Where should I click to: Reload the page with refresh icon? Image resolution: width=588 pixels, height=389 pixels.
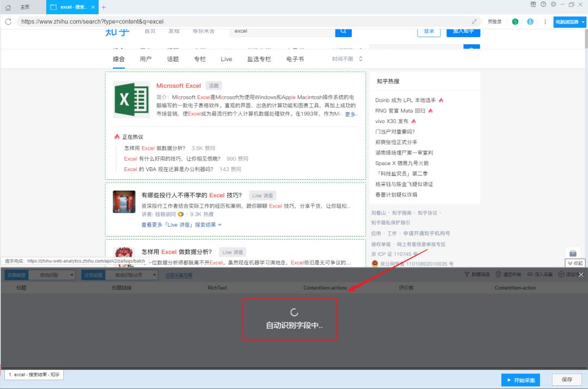(x=8, y=22)
